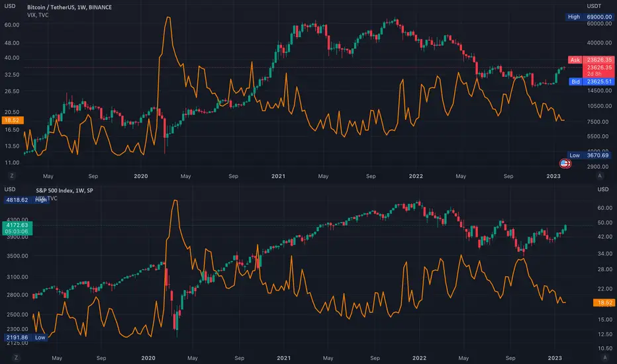This screenshot has height=364, width=617.
Task: Click the 2500.00 value on S&P price scale
Action: (17, 314)
